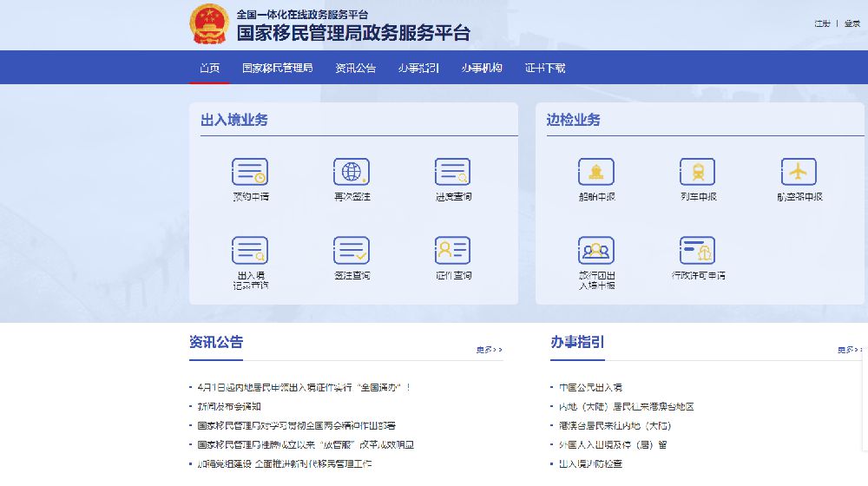Open the 中国公民出入境 guide link

(590, 387)
